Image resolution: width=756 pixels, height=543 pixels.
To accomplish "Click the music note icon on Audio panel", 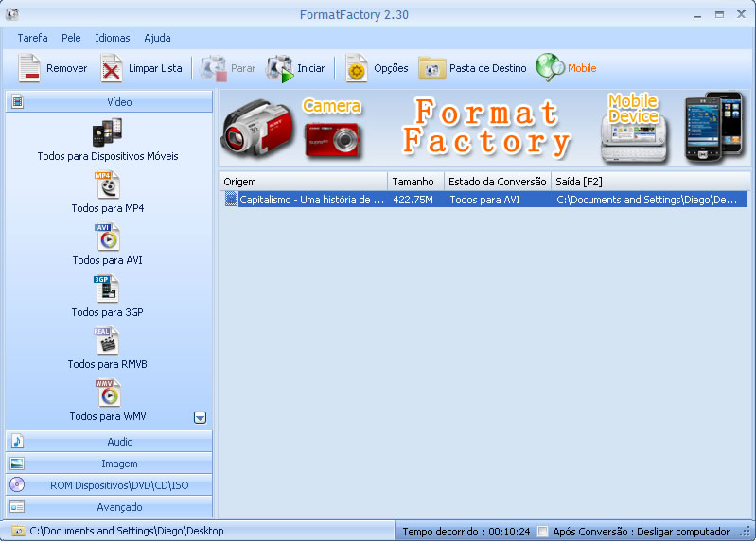I will pyautogui.click(x=17, y=441).
